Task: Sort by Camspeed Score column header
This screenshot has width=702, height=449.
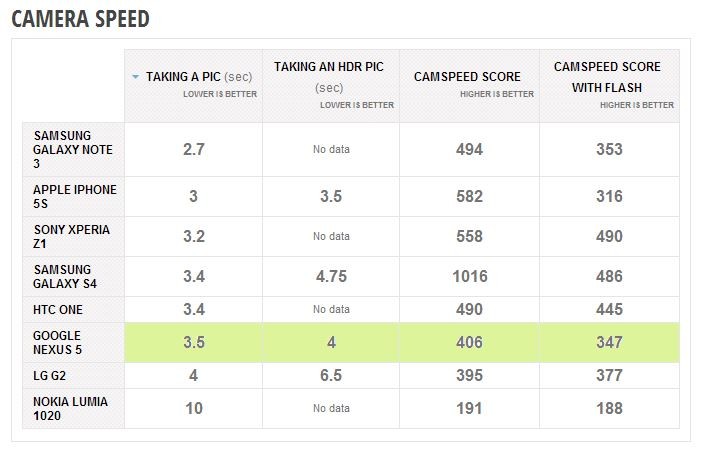Action: [469, 86]
